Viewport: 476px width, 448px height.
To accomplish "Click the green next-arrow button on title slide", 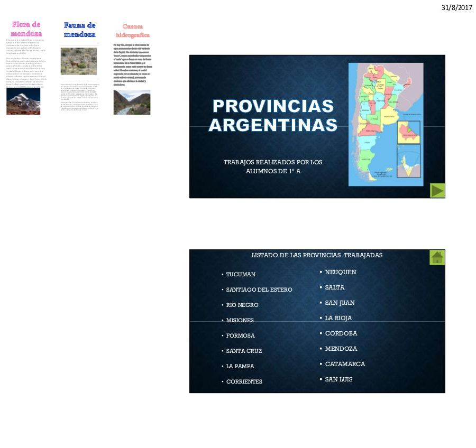I will (x=437, y=190).
